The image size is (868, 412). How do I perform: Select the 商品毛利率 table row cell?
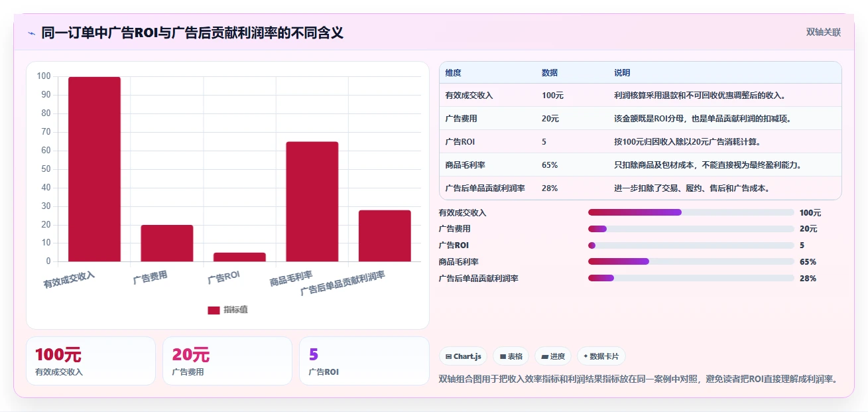[465, 165]
